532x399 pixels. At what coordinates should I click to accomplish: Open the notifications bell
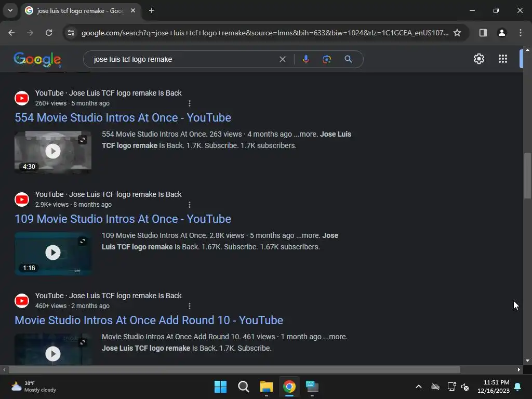pos(518,387)
